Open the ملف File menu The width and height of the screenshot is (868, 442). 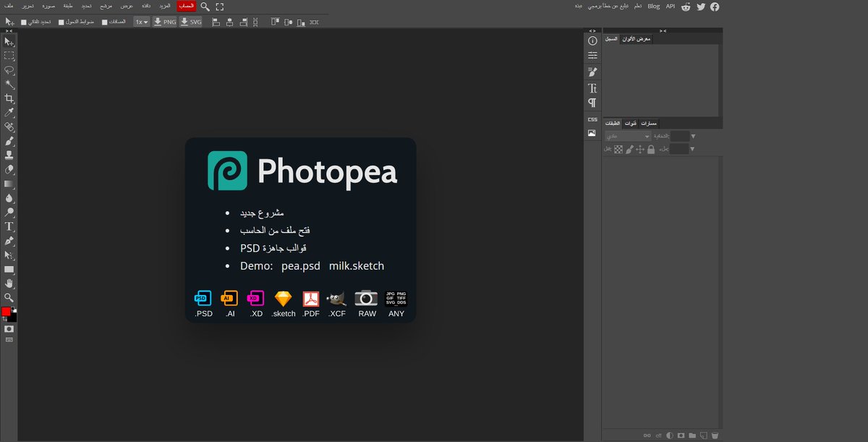[x=8, y=6]
